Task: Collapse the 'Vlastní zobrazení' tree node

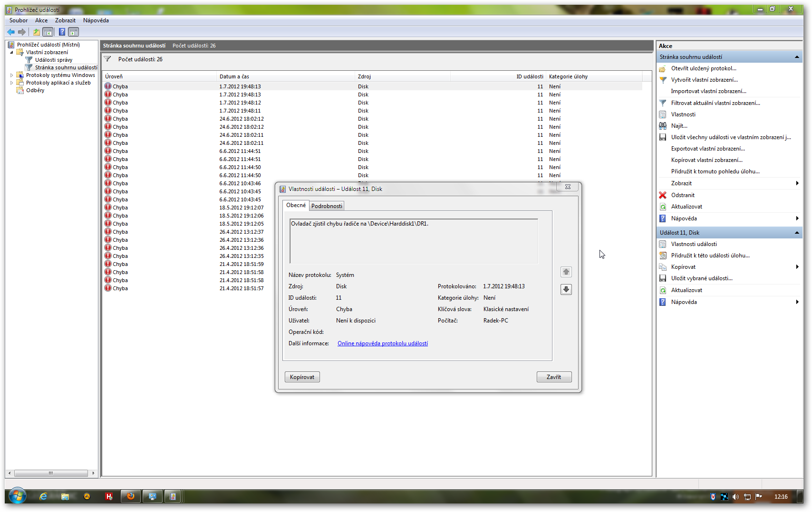Action: 12,52
